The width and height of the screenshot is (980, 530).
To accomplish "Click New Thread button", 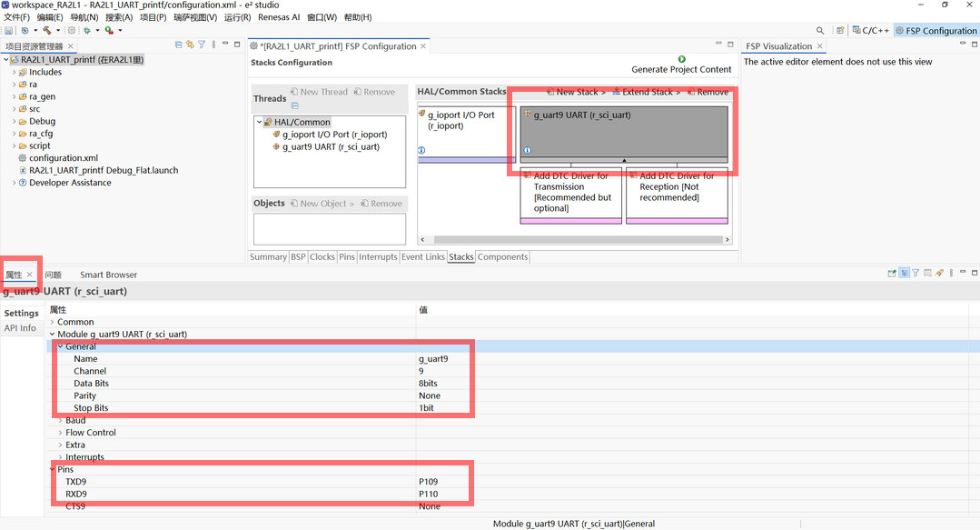I will tap(319, 92).
